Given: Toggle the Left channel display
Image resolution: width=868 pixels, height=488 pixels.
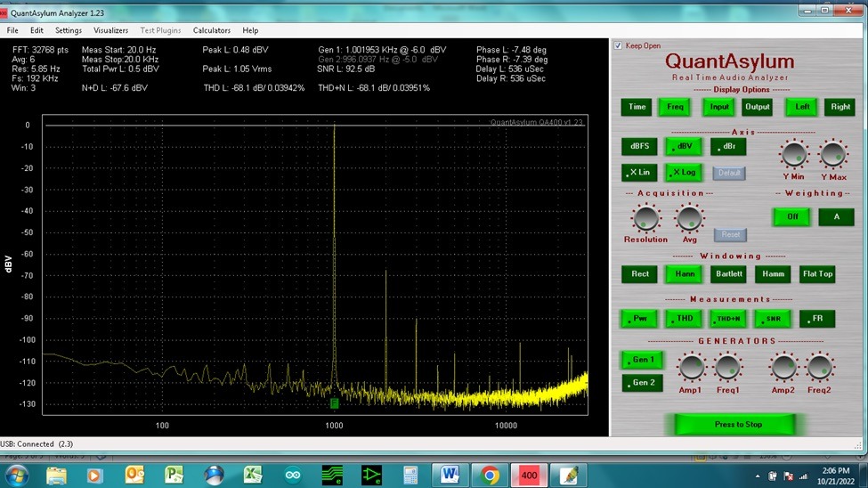Looking at the screenshot, I should coord(802,107).
